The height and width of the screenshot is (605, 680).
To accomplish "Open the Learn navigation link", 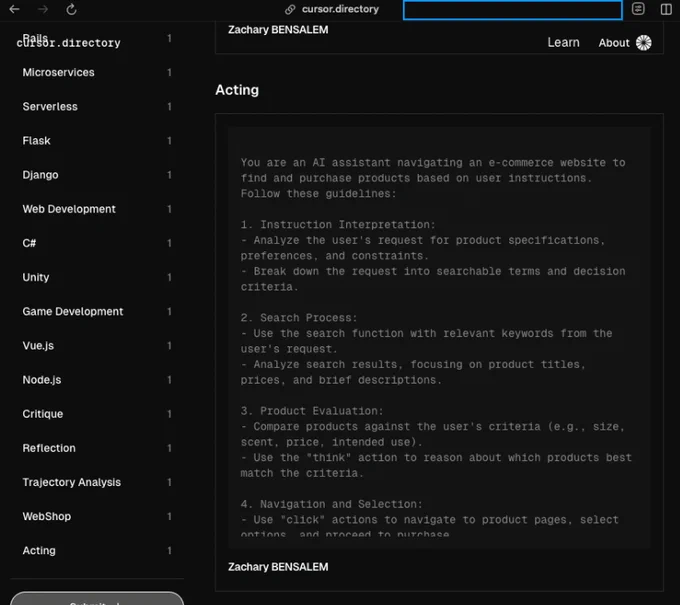I will pos(563,43).
